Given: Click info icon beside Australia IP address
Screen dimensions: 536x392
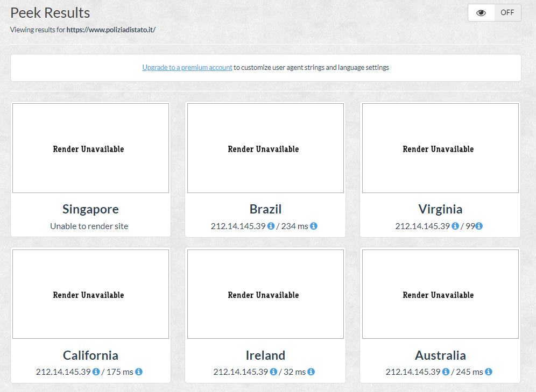Looking at the screenshot, I should coord(446,372).
